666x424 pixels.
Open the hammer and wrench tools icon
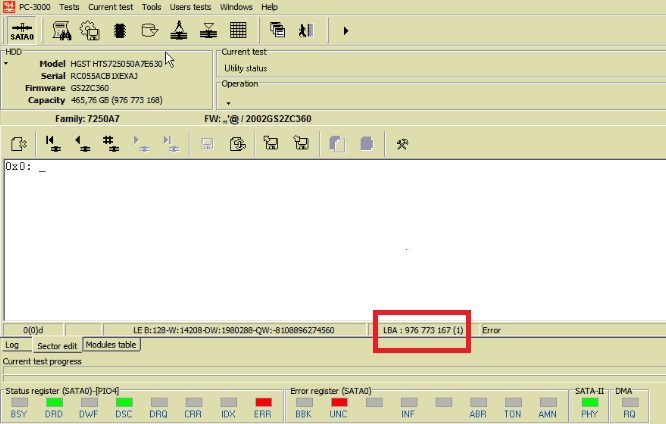click(403, 144)
